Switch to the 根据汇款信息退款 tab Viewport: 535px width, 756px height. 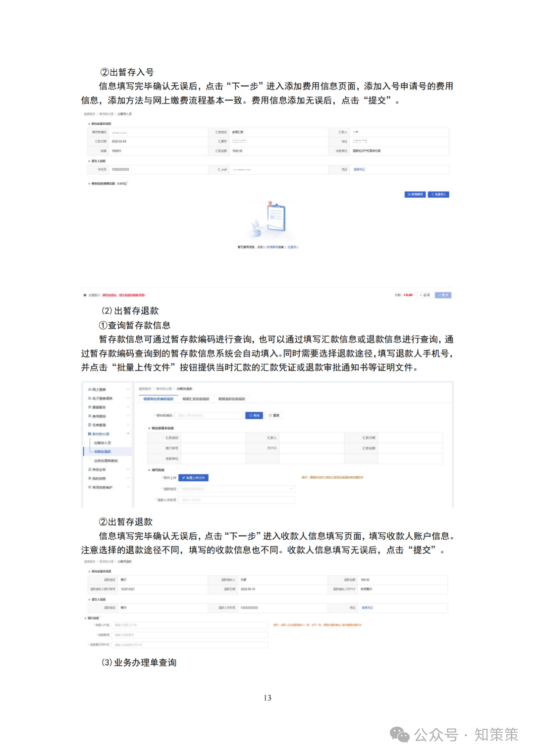point(196,399)
